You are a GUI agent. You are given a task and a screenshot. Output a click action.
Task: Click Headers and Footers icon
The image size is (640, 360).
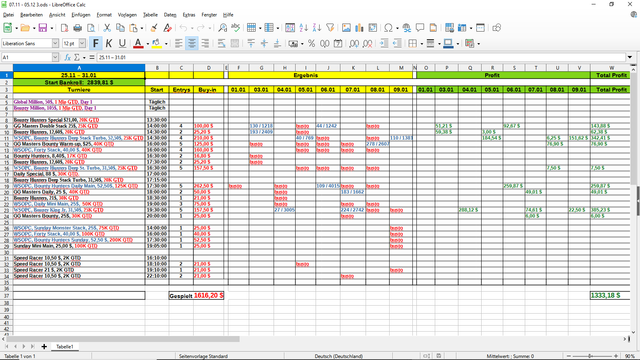coord(433,28)
